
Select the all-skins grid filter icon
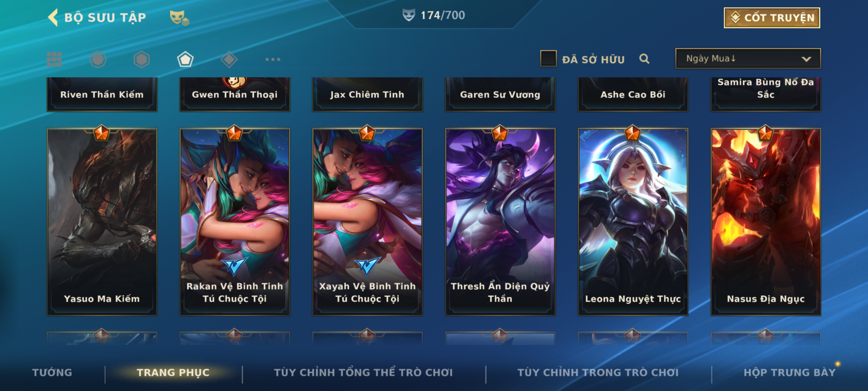54,59
